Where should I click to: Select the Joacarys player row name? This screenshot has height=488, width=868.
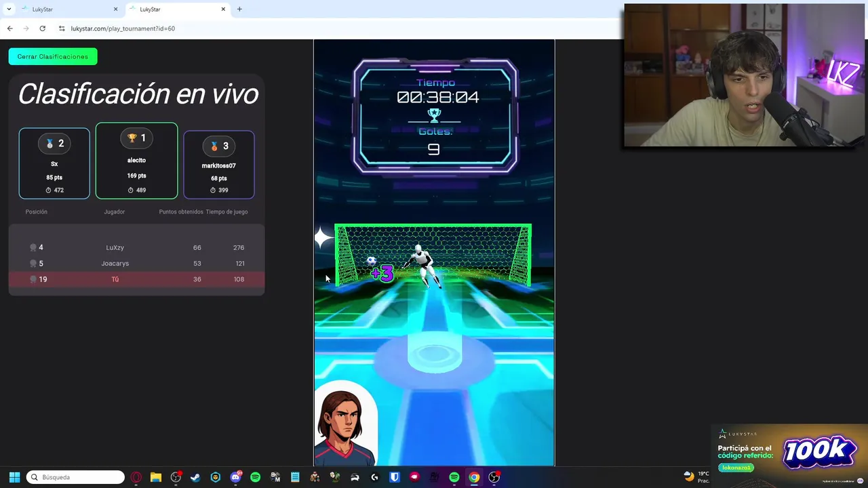[x=115, y=264]
